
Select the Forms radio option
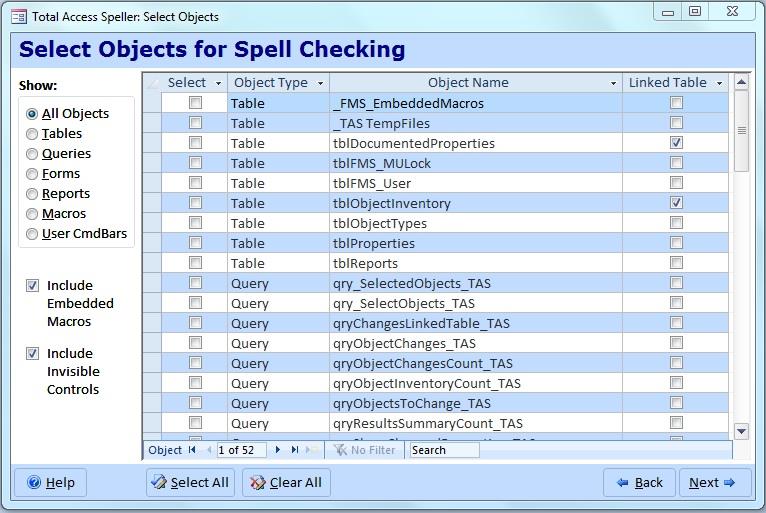32,174
